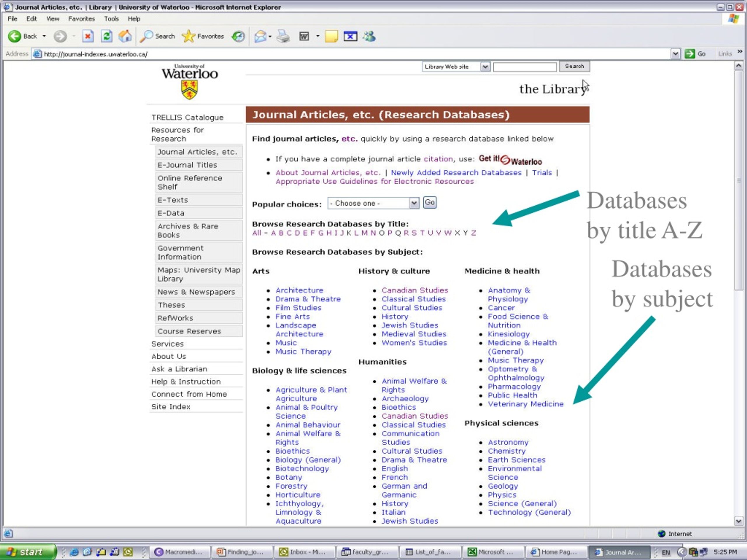The image size is (747, 560).
Task: Open the Chemistry subject link
Action: [507, 451]
